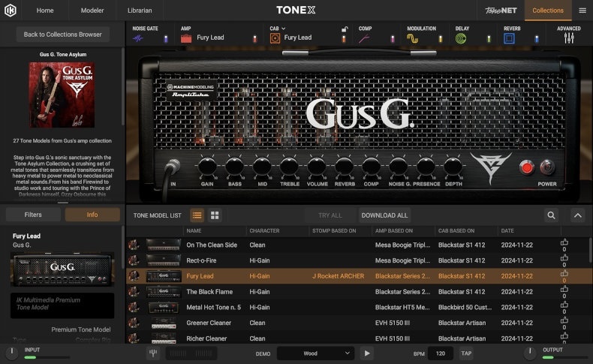Collapse the tone model list panel
Viewport: 593px width, 364px height.
point(577,215)
